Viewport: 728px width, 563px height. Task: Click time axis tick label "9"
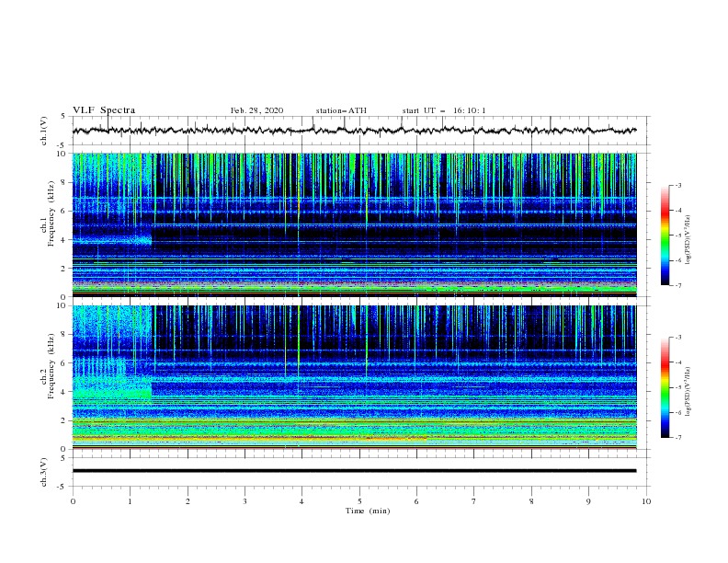point(588,501)
